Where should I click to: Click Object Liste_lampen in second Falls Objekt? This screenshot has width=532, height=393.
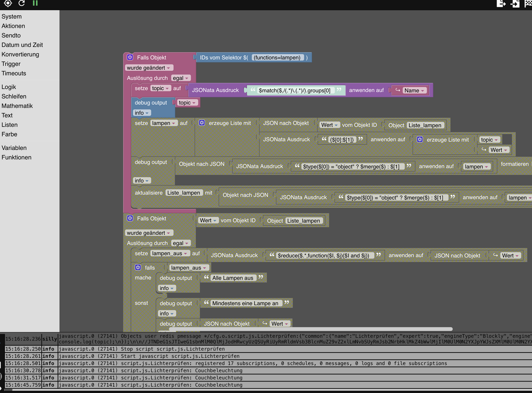coord(294,221)
